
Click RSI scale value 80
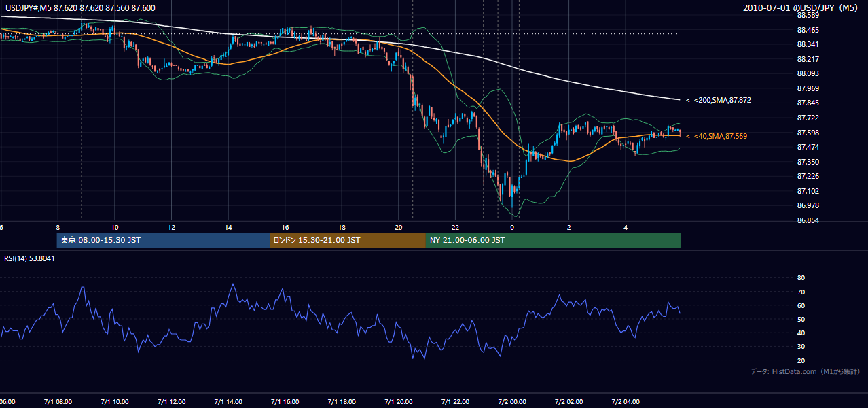coord(801,278)
